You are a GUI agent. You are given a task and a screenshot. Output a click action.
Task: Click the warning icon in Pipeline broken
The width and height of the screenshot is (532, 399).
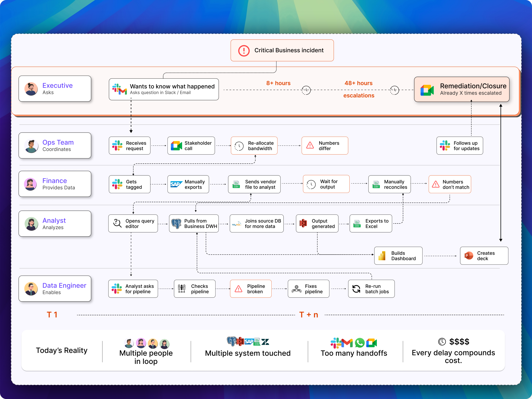click(x=238, y=289)
